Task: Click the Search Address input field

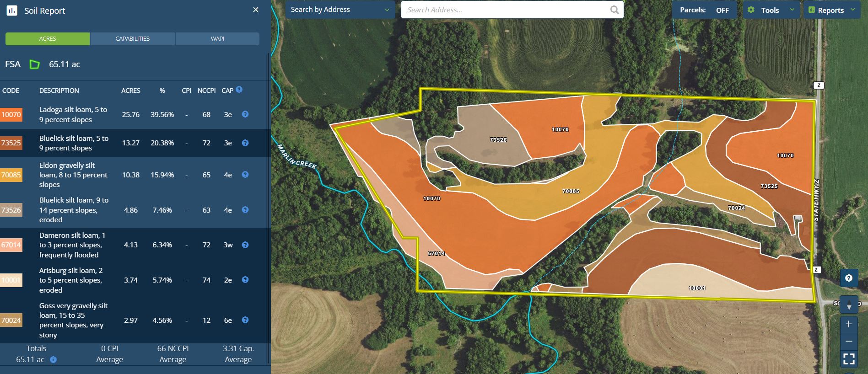Action: [x=506, y=10]
